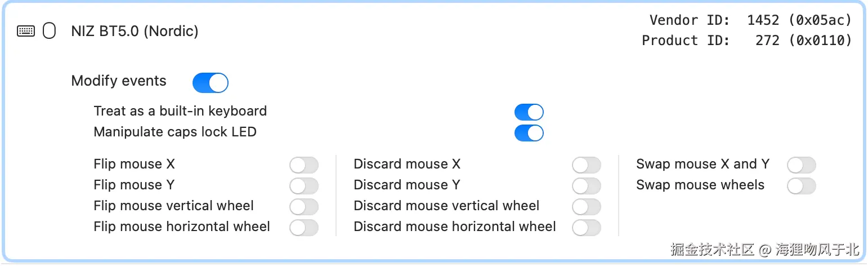Disable Manipulate caps lock LED
This screenshot has height=266, width=868.
tap(529, 133)
